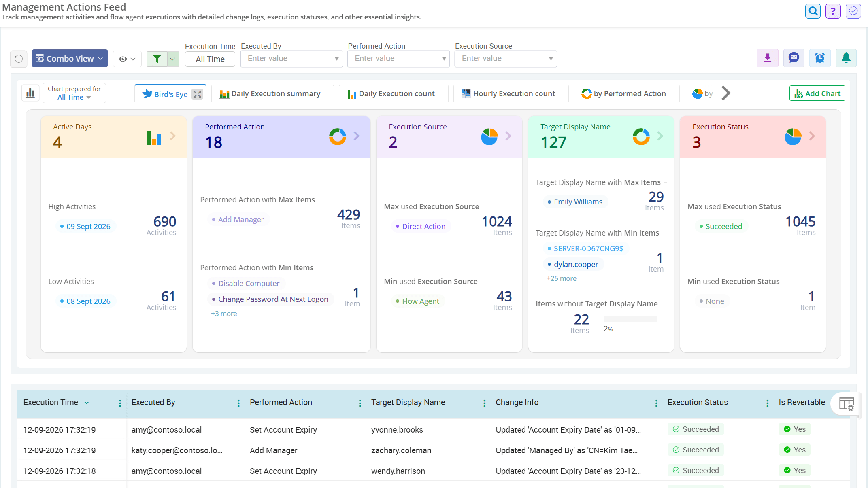
Task: Click the expand icon on Bird's Eye tab
Action: tap(197, 94)
